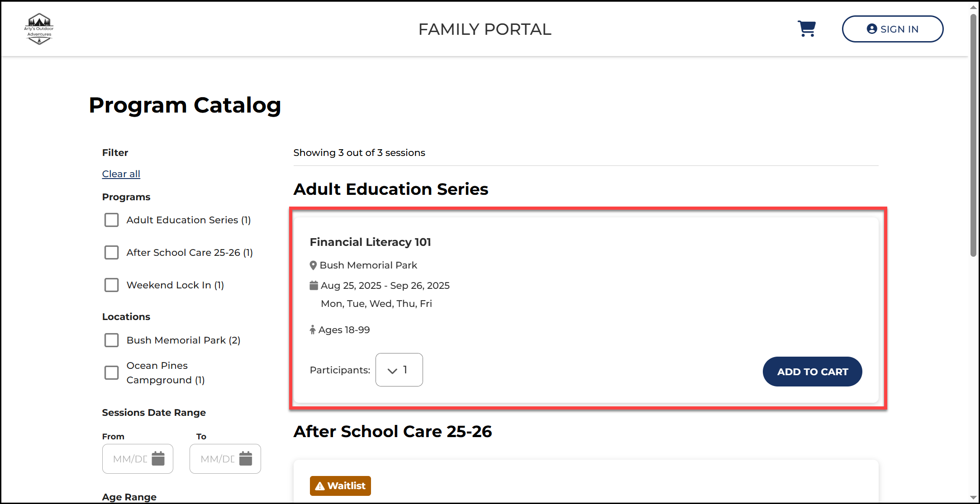Click the Bush Memorial Park location pin

click(x=313, y=265)
